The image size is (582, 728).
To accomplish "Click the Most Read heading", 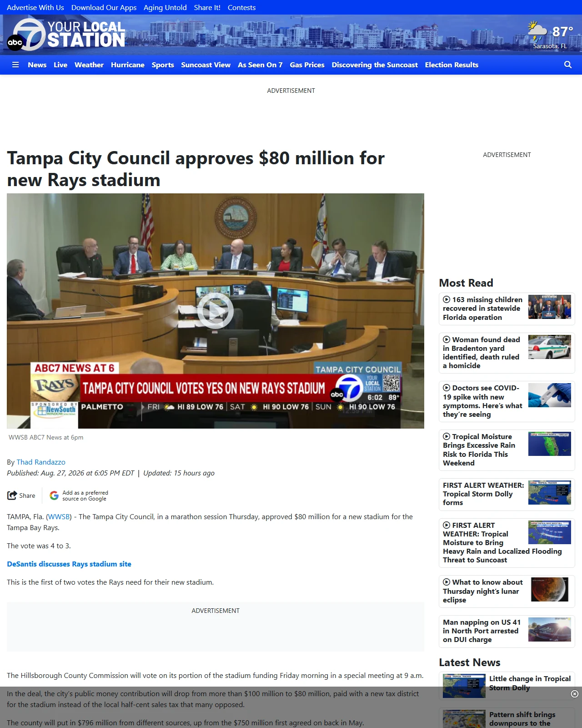I will (466, 283).
